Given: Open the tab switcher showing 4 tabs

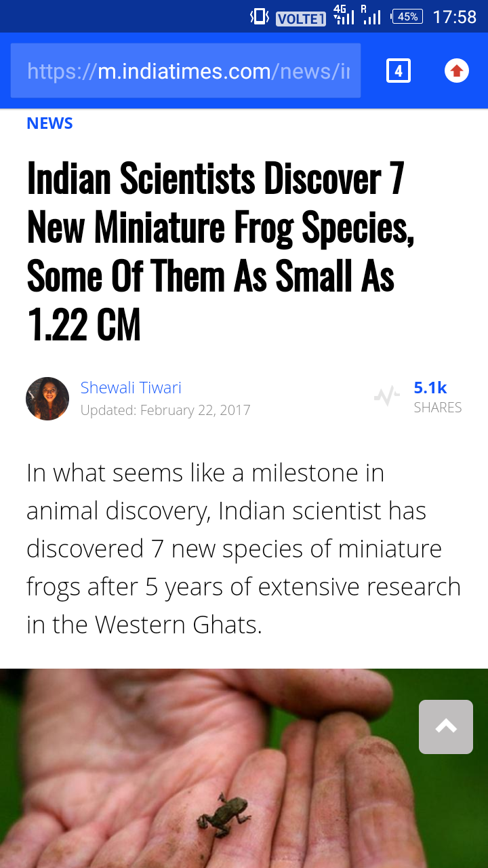Looking at the screenshot, I should click(x=399, y=71).
